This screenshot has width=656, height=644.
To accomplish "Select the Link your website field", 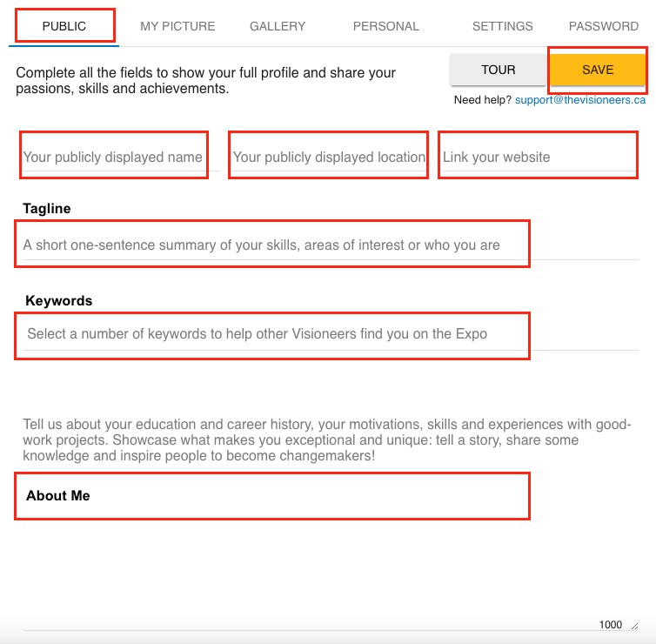I will tap(538, 157).
